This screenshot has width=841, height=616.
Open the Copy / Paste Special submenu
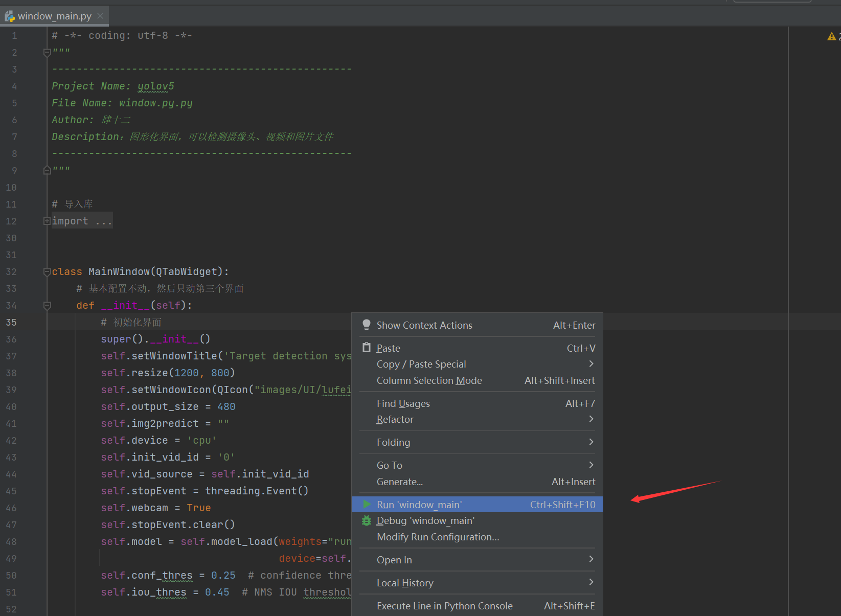tap(478, 364)
